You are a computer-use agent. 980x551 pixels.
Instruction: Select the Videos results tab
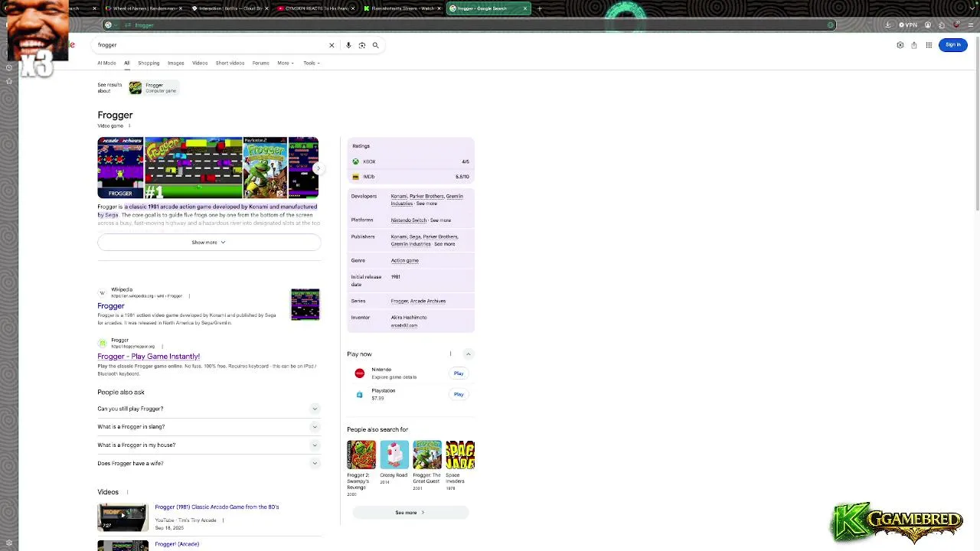[200, 63]
